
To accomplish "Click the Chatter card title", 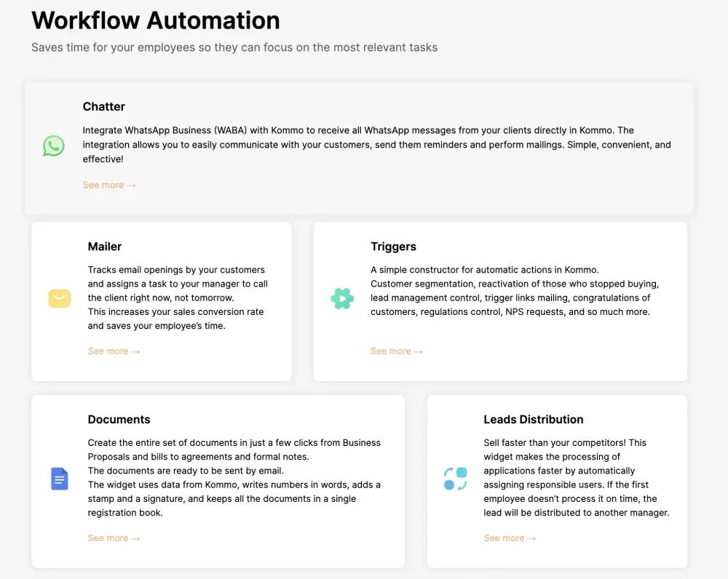I will point(104,107).
